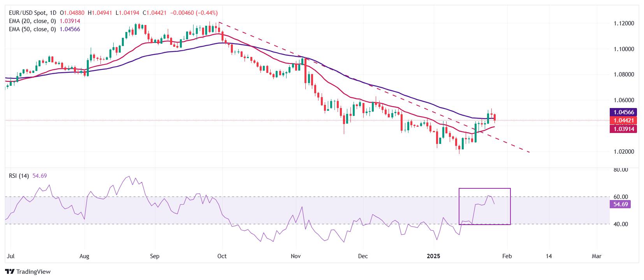Click the 1.12000 price axis level
The width and height of the screenshot is (644, 280).
pyautogui.click(x=624, y=23)
